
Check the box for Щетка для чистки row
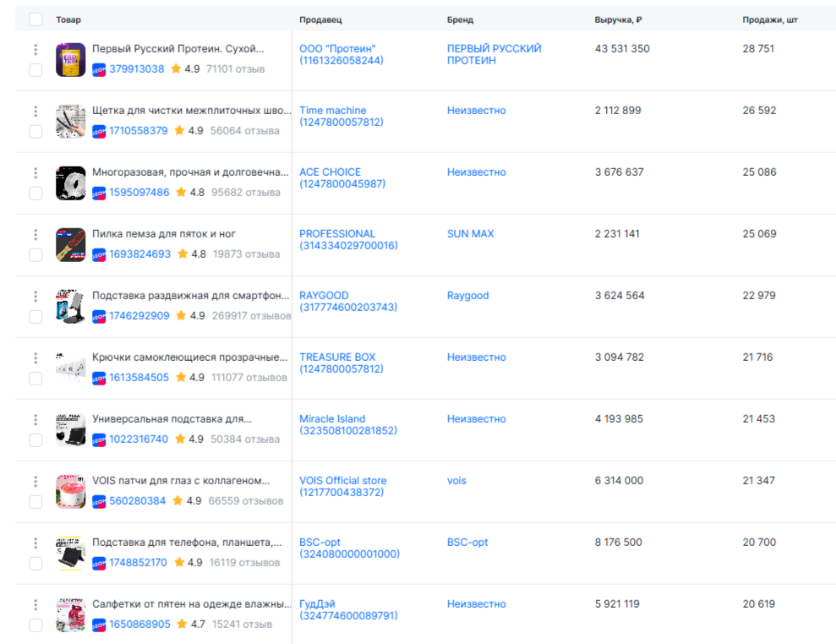point(36,132)
